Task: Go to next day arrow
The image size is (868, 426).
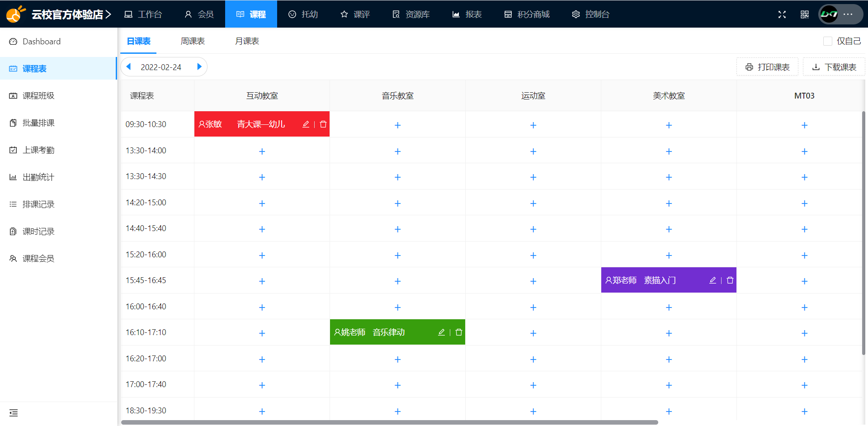Action: 199,66
